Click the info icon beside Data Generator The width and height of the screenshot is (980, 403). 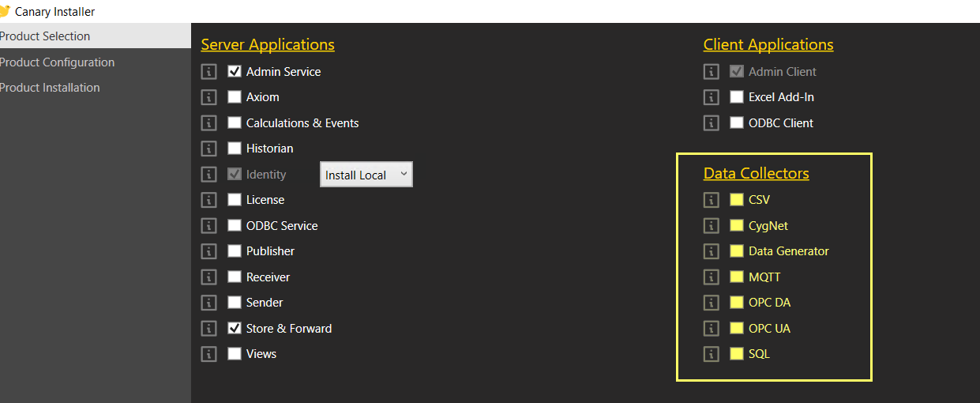pyautogui.click(x=711, y=251)
